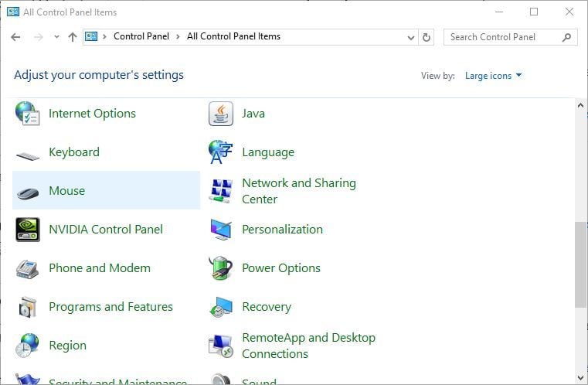Open the recent locations dropdown arrow

click(56, 37)
